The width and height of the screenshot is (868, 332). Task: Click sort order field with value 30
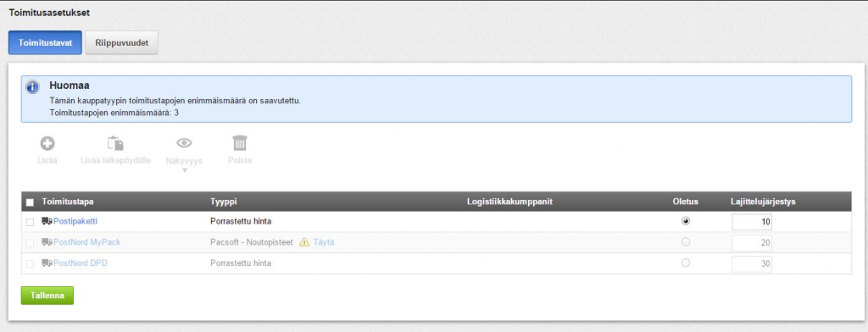[753, 264]
